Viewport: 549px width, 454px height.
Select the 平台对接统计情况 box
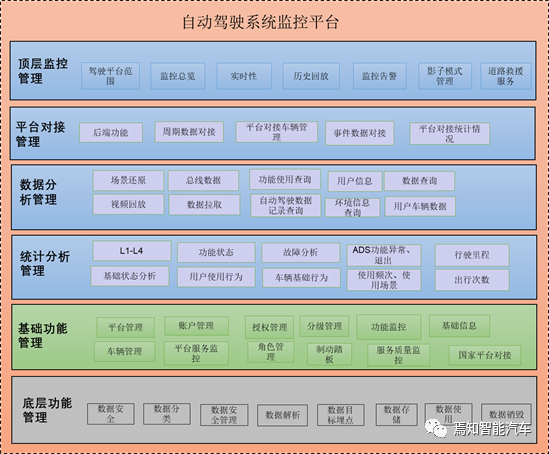[x=450, y=133]
